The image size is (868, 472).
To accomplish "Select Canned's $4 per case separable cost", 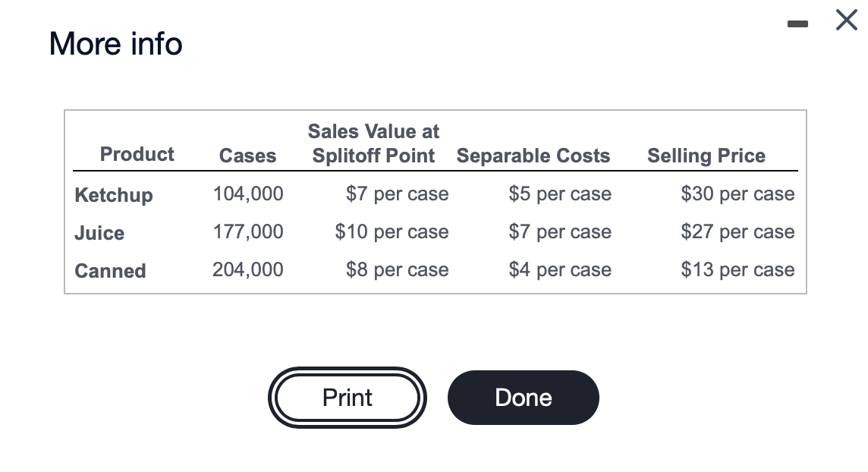I will tap(560, 269).
